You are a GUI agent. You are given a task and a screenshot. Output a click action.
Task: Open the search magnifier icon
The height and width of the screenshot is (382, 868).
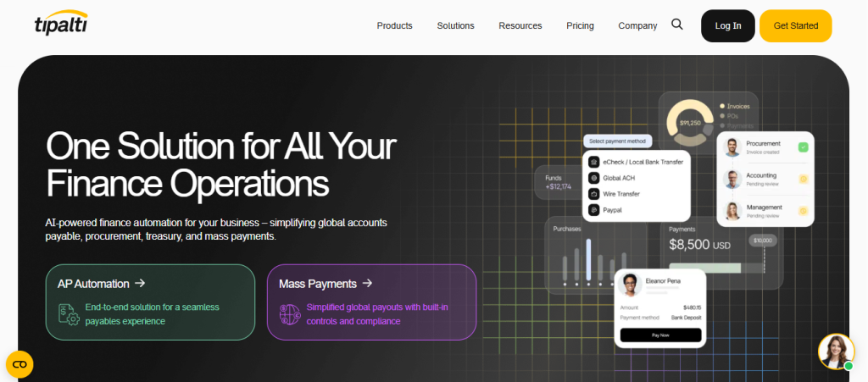tap(677, 25)
